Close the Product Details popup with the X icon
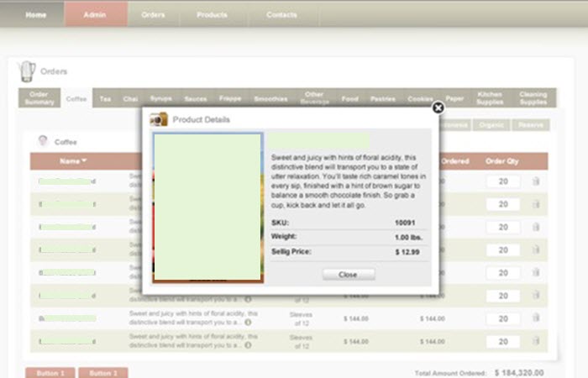 (x=438, y=108)
